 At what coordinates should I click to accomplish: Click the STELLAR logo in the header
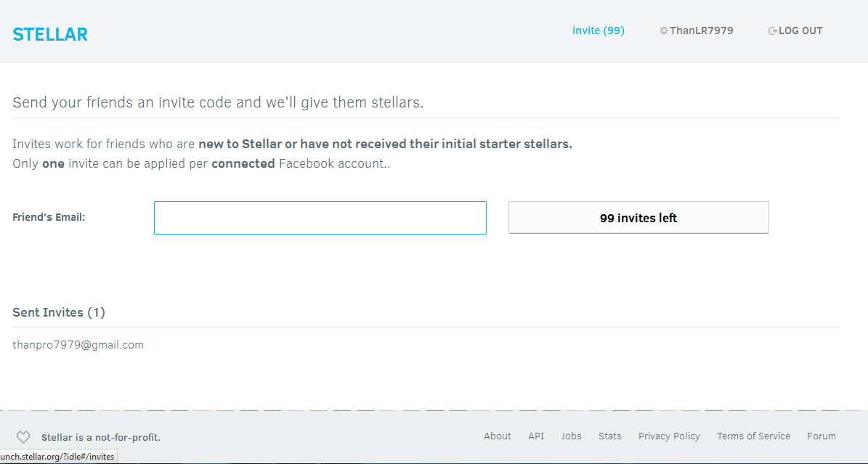[x=50, y=34]
